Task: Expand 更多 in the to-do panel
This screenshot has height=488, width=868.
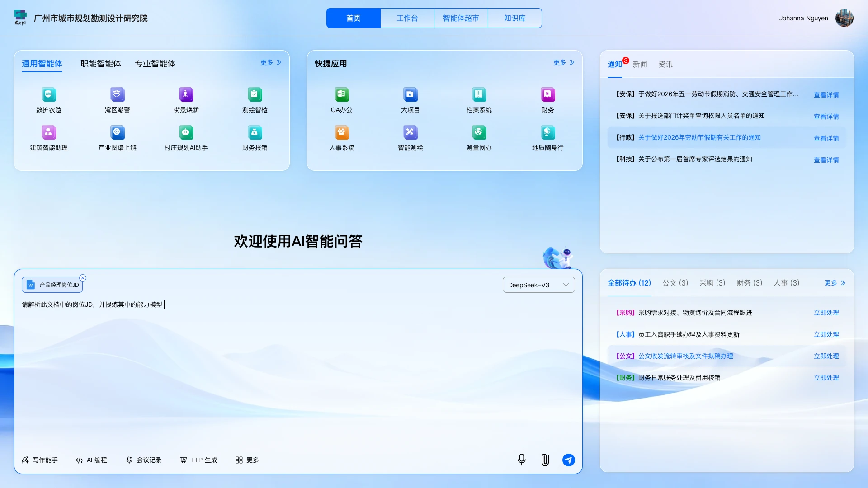Action: pos(835,283)
